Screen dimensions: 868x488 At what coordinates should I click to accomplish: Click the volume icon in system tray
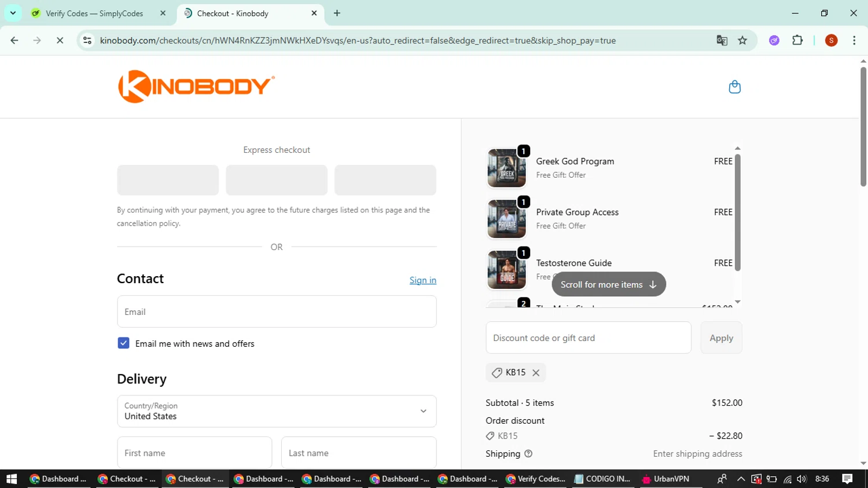tap(801, 479)
